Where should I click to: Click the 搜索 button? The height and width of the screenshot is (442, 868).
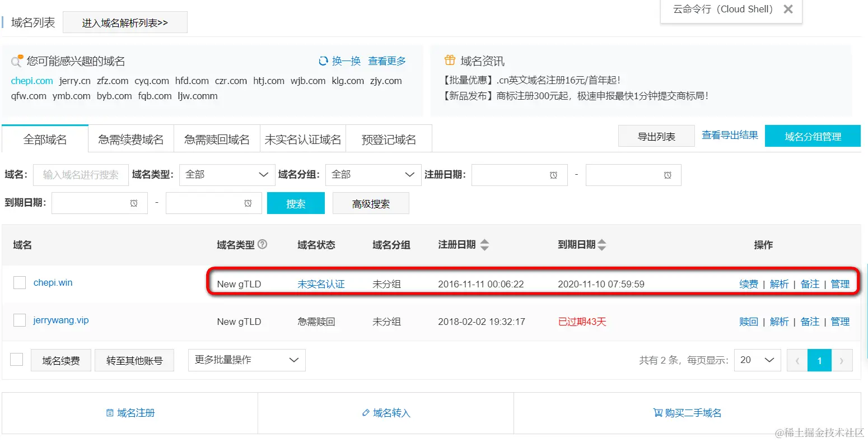point(296,203)
